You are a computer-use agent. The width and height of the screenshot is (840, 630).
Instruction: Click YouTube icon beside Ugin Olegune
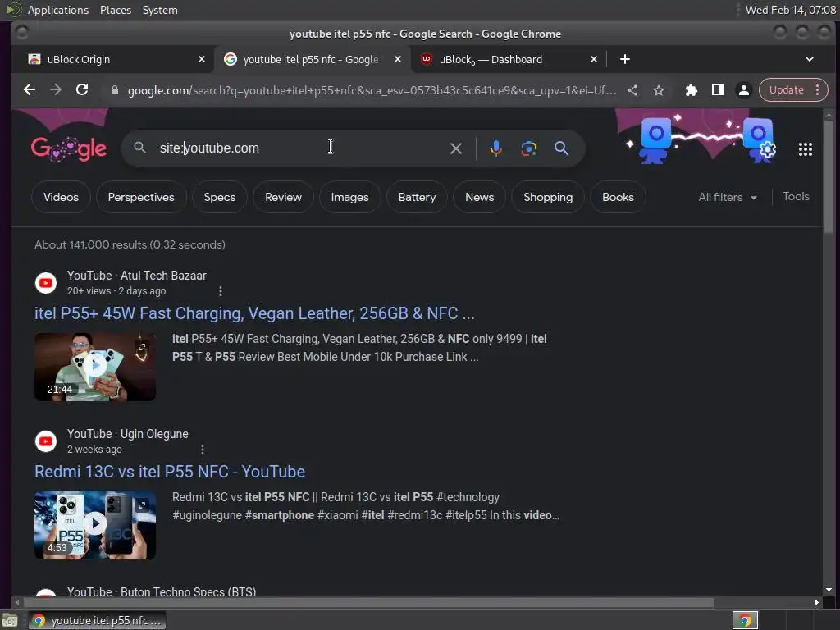46,441
